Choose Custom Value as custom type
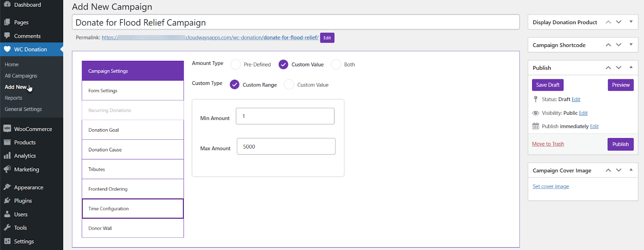 (289, 85)
